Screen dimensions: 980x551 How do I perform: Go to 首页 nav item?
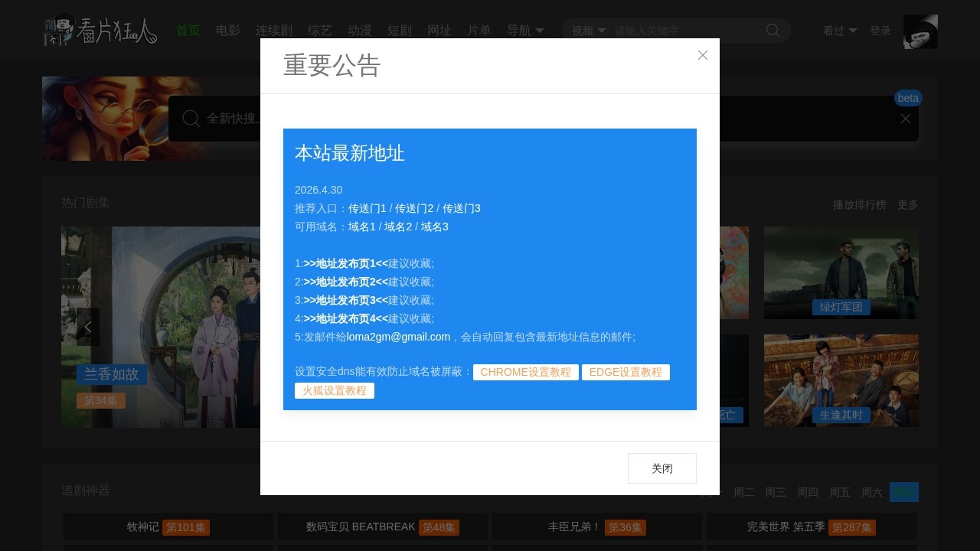[x=188, y=31]
